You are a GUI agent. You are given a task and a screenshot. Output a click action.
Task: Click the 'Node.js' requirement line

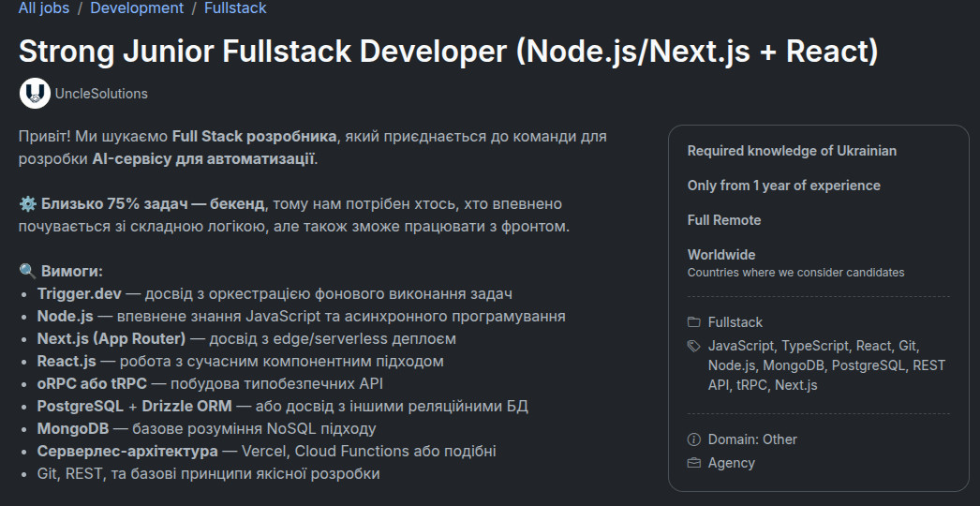pyautogui.click(x=302, y=317)
